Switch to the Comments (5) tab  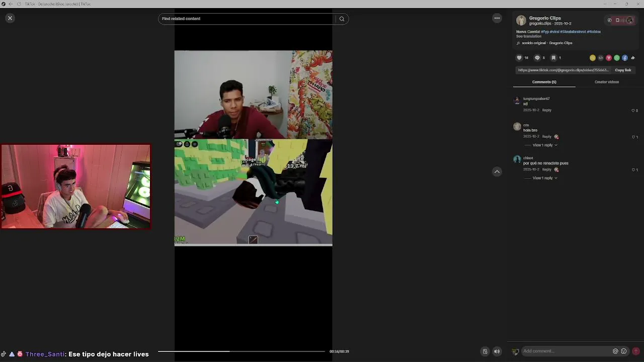pos(544,82)
